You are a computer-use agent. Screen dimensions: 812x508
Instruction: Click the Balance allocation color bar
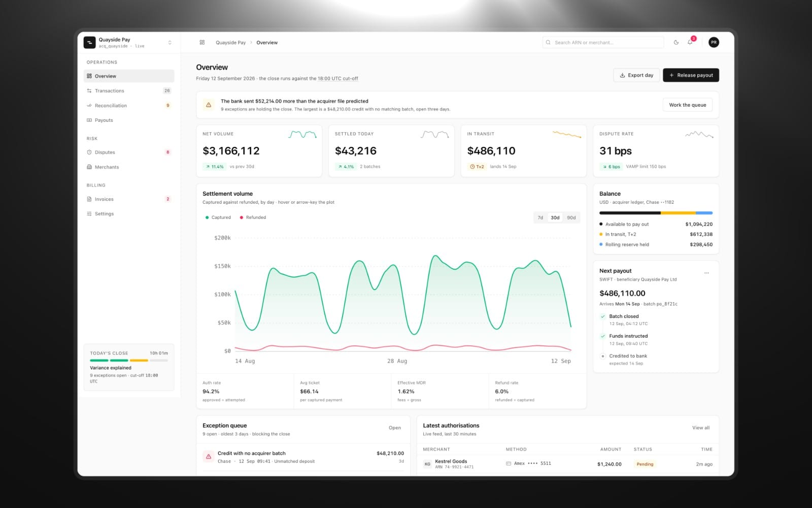pyautogui.click(x=656, y=213)
